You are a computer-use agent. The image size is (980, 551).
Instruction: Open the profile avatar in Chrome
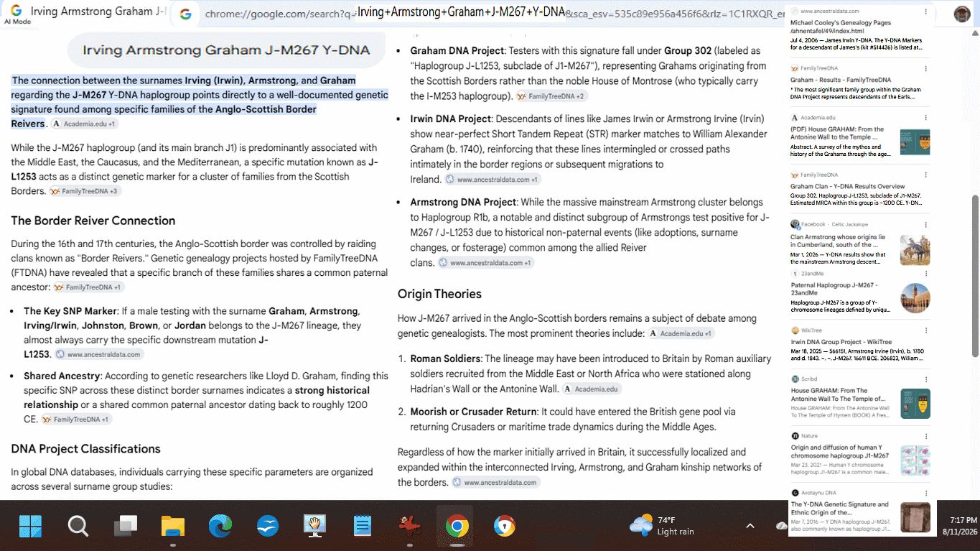[962, 14]
